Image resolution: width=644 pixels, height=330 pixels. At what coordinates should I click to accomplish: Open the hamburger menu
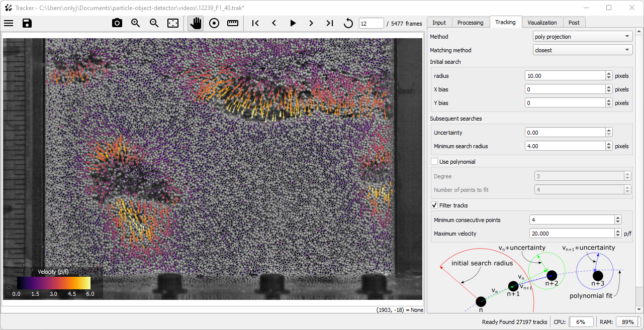tap(9, 23)
